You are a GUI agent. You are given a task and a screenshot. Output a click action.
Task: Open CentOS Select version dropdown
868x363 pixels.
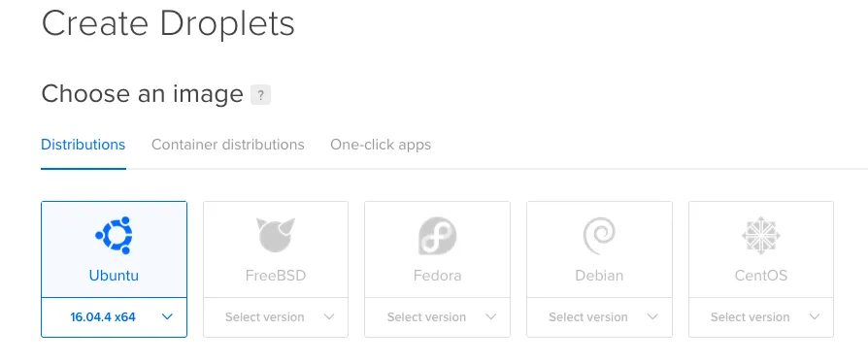761,317
